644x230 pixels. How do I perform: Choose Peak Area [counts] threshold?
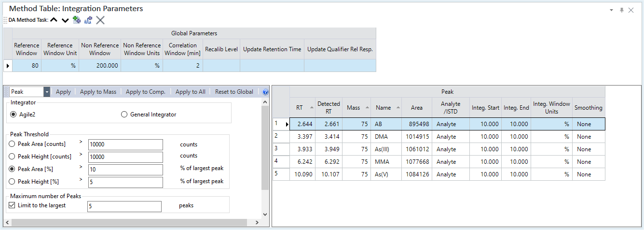(x=12, y=144)
